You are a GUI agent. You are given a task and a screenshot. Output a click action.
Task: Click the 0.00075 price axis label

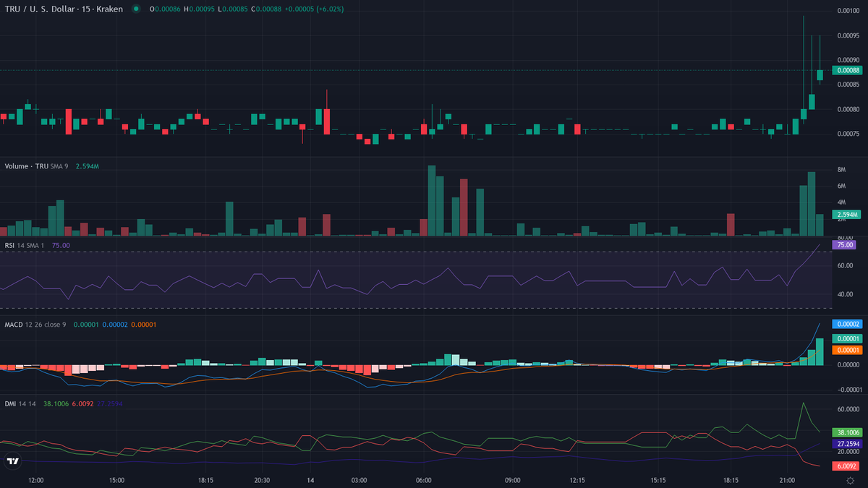pos(848,134)
